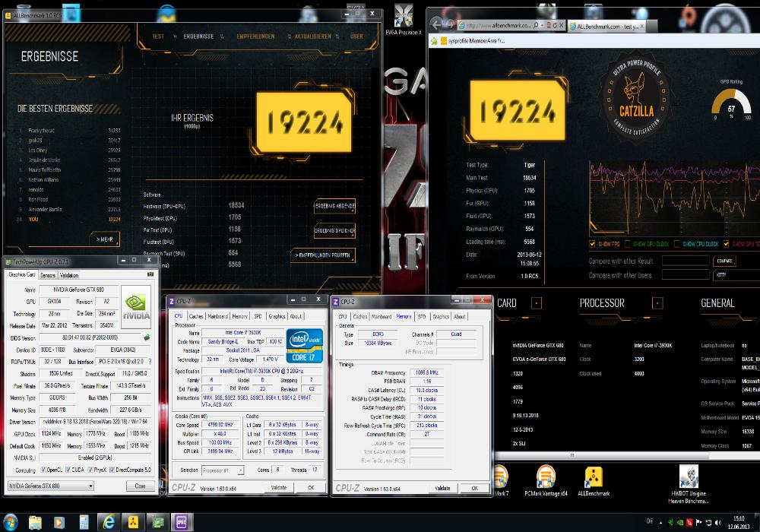The height and width of the screenshot is (532, 760).
Task: Click the Bus Interface question mark in GPU-Z
Action: click(x=150, y=362)
